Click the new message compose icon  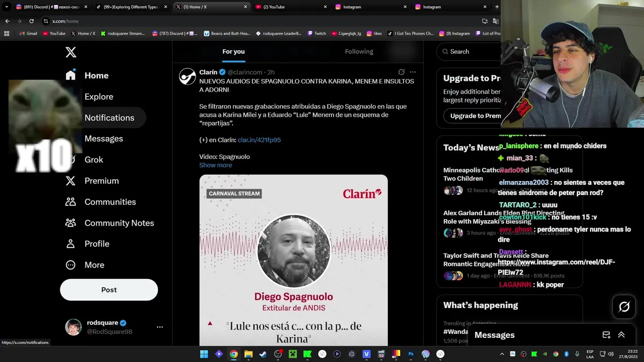[606, 335]
